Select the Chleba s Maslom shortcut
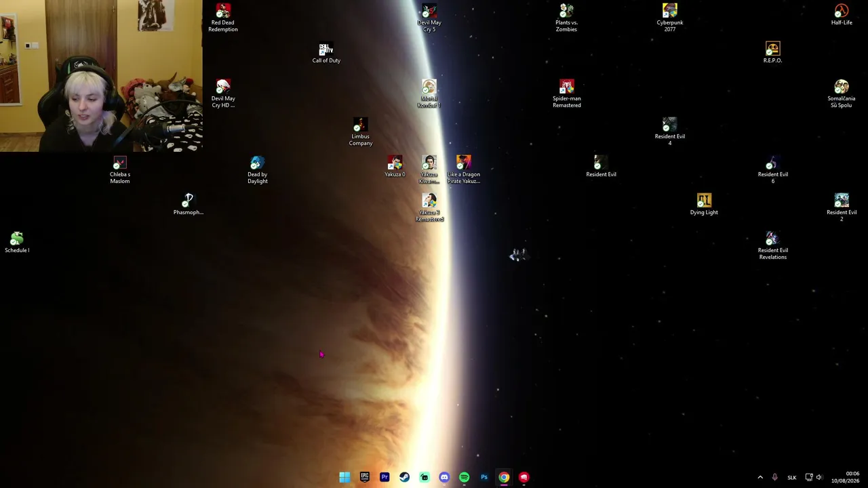Viewport: 868px width, 488px height. 120,169
